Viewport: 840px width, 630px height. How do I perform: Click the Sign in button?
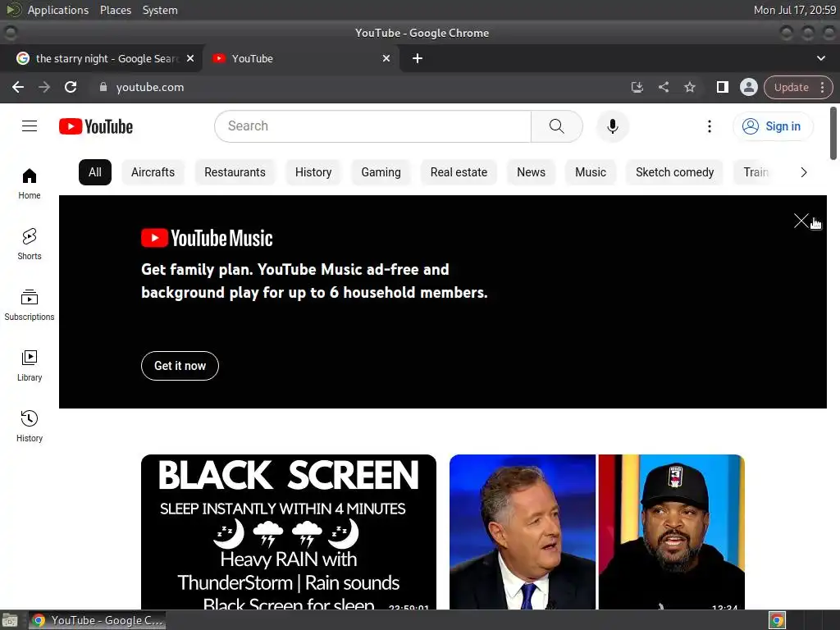click(773, 126)
